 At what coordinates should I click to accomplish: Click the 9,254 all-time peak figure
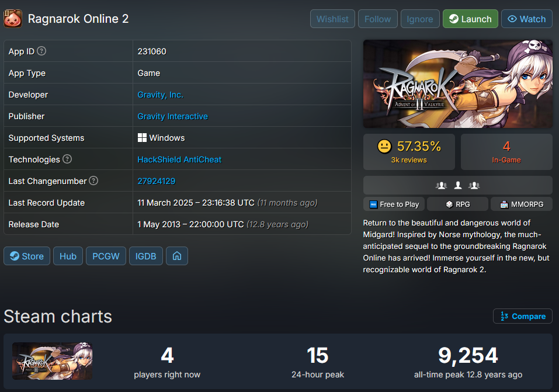coord(468,355)
